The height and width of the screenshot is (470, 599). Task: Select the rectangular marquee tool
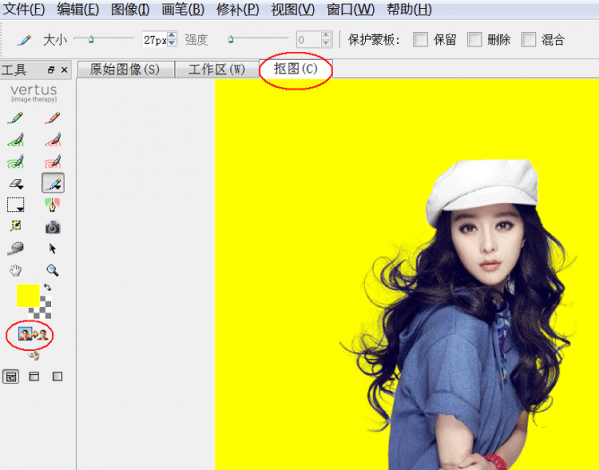coord(16,205)
